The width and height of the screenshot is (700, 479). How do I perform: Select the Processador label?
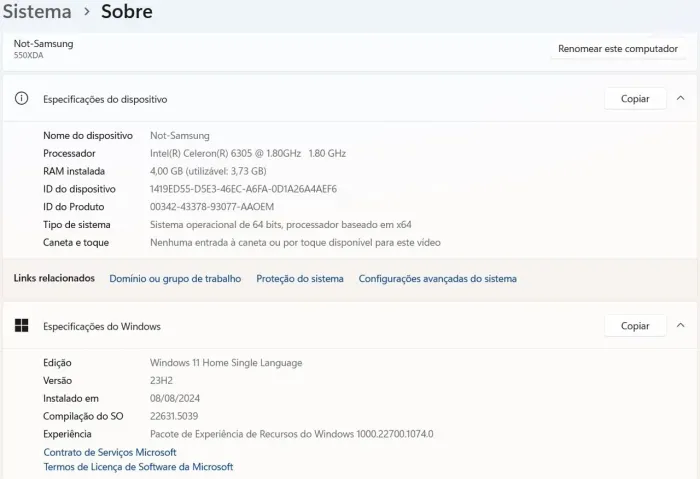(69, 153)
